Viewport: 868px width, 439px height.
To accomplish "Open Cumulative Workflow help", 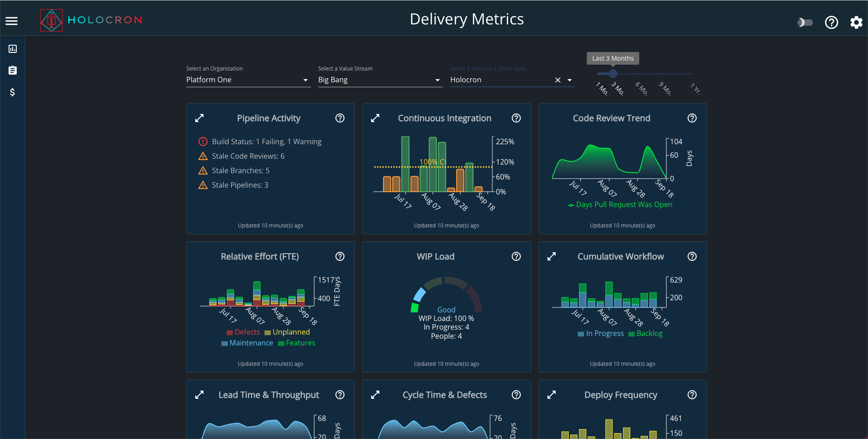I will click(692, 256).
